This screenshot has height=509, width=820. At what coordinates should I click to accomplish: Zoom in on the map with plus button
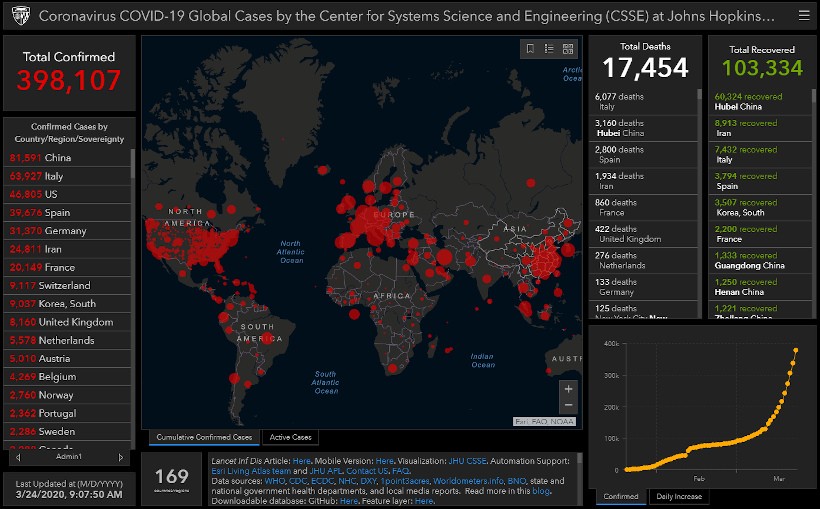point(568,389)
